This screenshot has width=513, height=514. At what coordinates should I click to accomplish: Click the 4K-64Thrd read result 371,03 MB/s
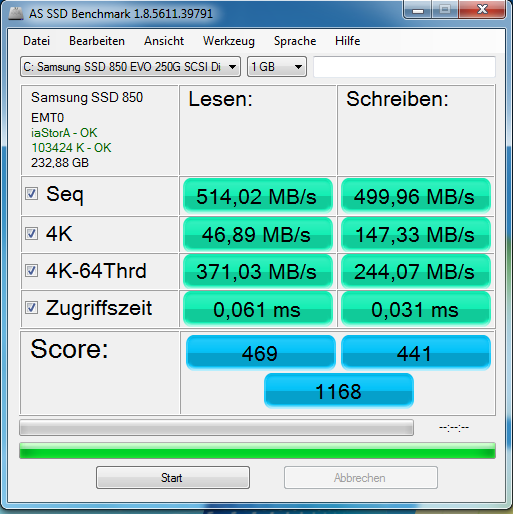click(258, 271)
